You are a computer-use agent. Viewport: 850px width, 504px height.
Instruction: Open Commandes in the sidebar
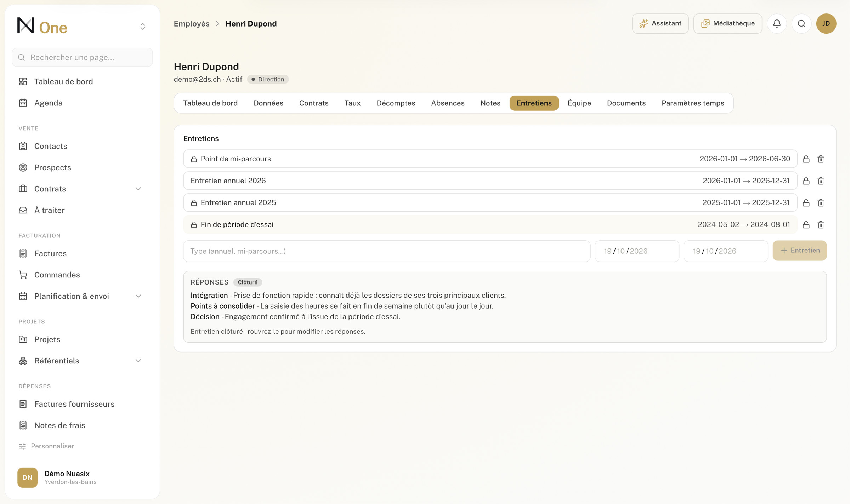[x=82, y=275]
